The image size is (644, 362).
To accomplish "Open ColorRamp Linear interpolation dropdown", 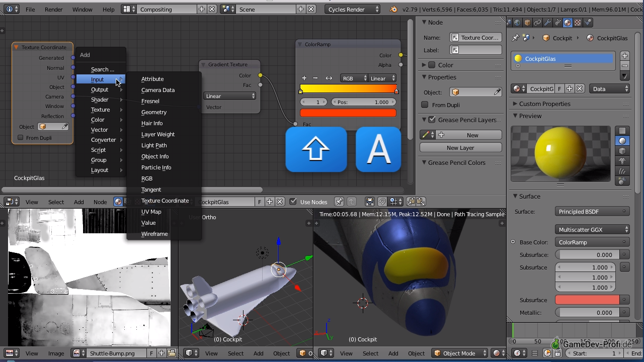I will pos(382,78).
